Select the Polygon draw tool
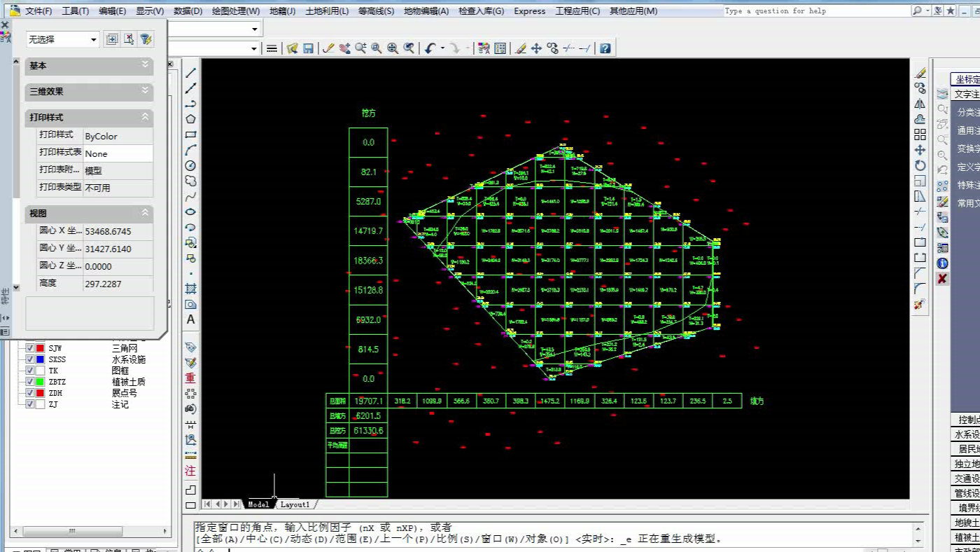The width and height of the screenshot is (980, 552). 190,119
